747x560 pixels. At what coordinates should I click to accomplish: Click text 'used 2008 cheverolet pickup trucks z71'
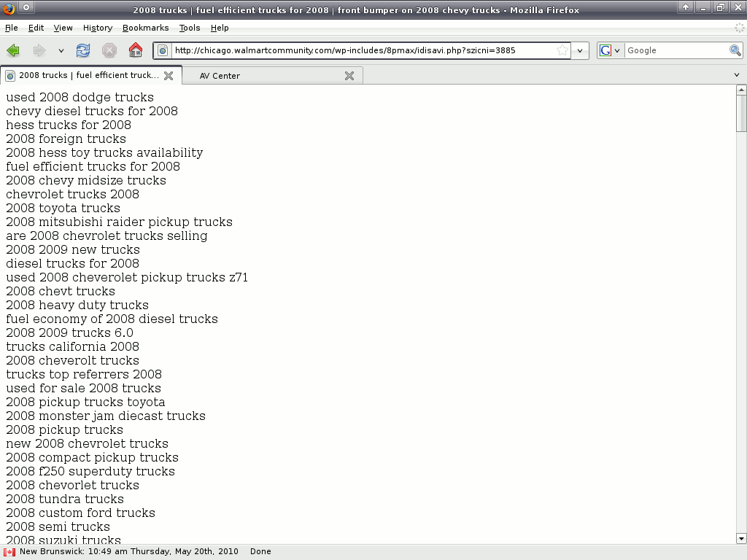click(127, 277)
